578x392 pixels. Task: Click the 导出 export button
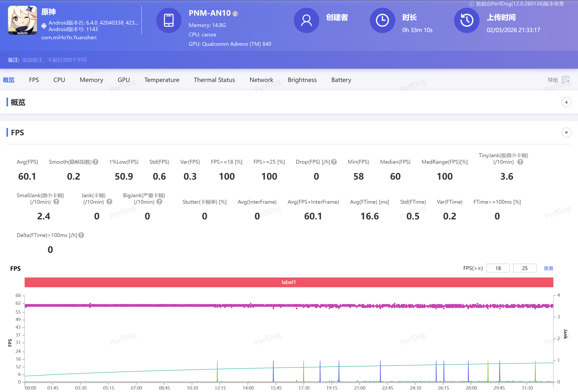pyautogui.click(x=552, y=80)
